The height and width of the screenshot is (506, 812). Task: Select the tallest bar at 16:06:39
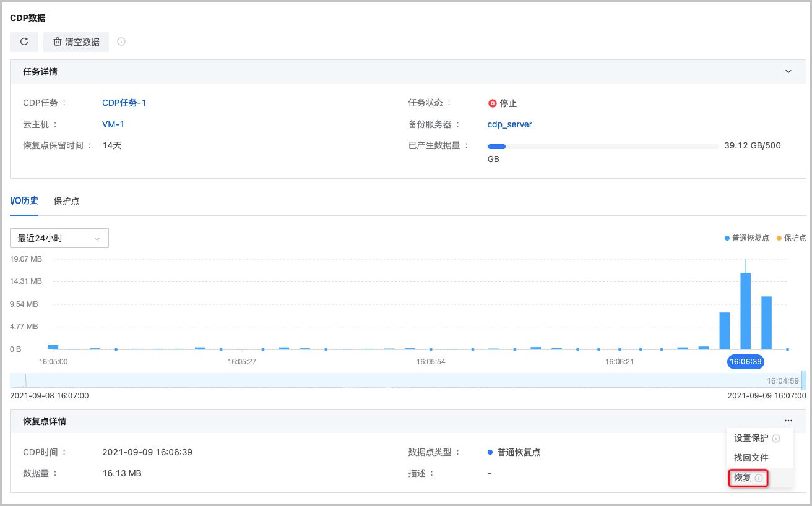point(746,311)
